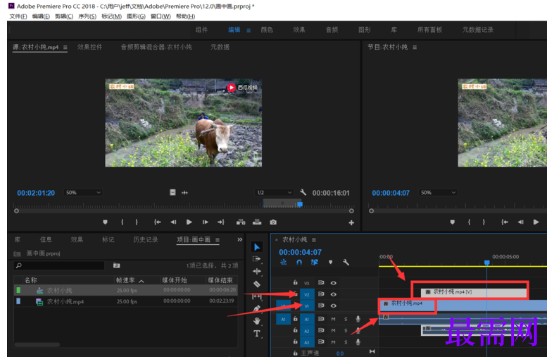
Task: Toggle Linked Selection in timeline
Action: tap(314, 262)
